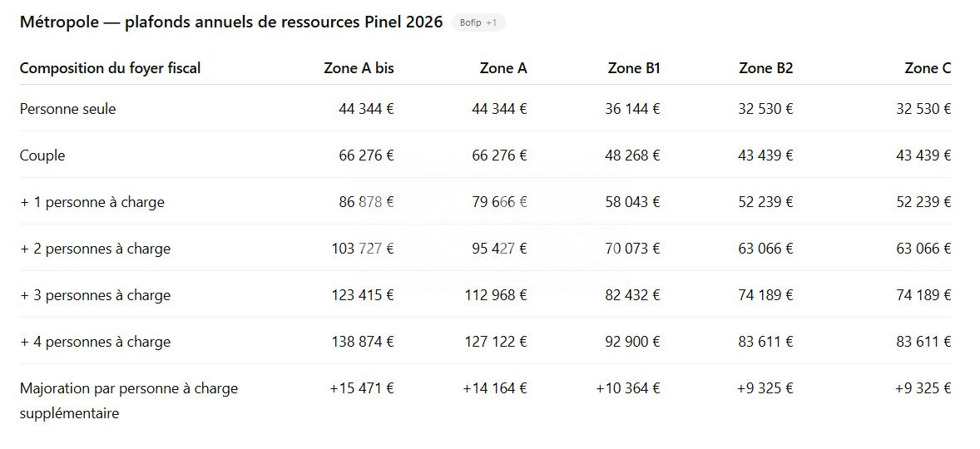Select the Couple row label

pos(42,155)
